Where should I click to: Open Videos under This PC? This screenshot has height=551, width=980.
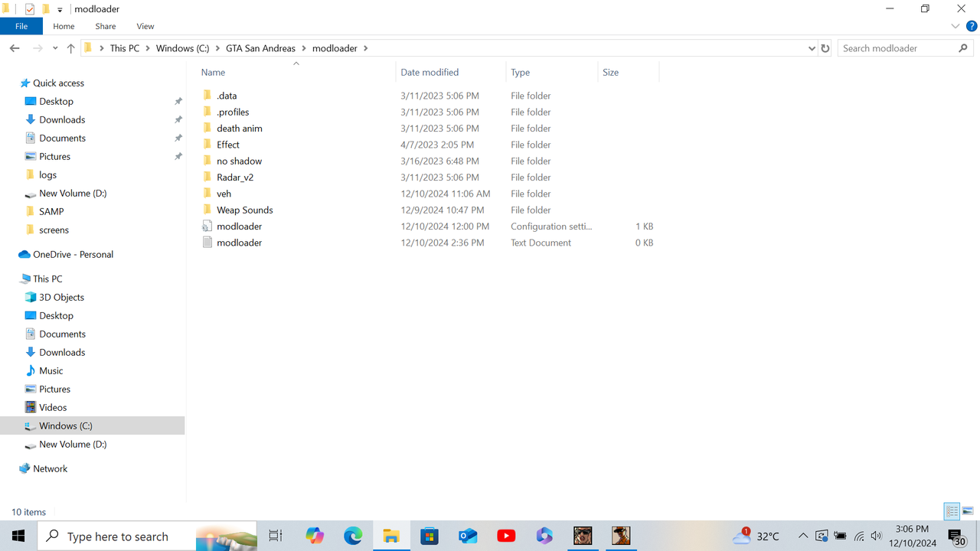coord(53,407)
